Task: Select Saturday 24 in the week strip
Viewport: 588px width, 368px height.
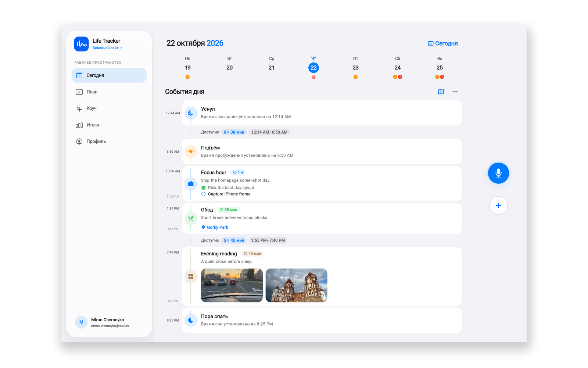Action: pos(398,68)
